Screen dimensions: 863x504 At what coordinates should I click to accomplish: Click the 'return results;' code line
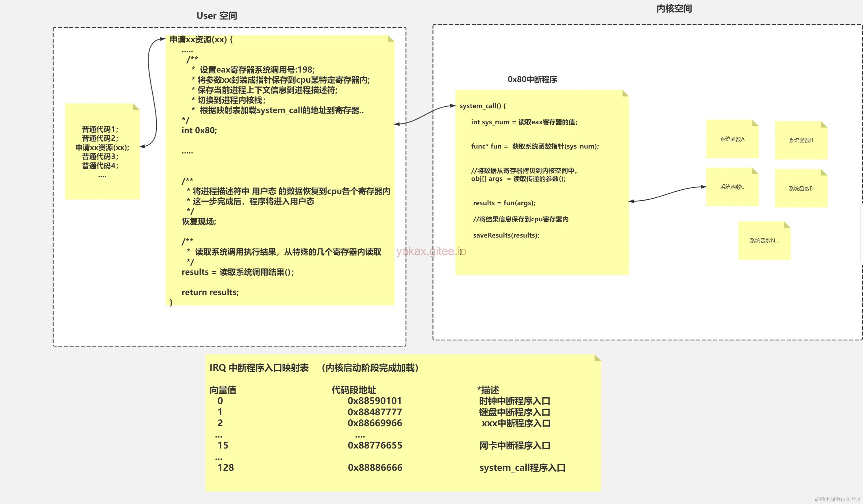tap(210, 292)
